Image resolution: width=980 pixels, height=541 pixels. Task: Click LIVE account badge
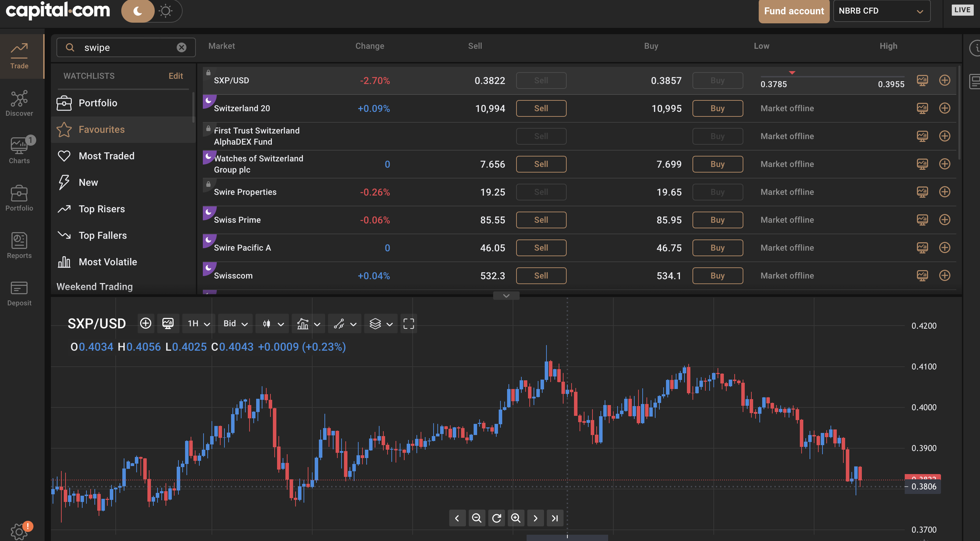962,10
